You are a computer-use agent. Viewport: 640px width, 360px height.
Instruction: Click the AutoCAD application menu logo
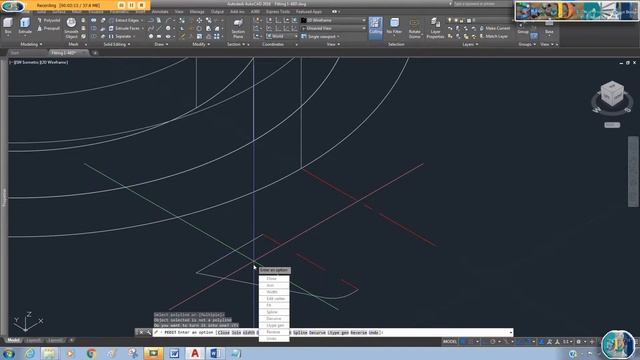coord(12,6)
